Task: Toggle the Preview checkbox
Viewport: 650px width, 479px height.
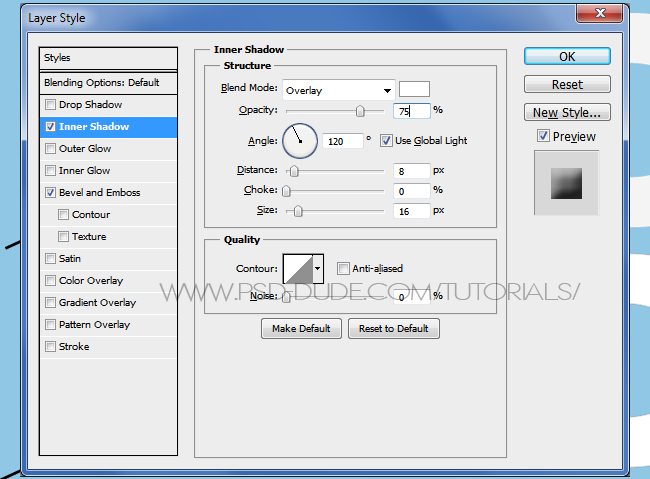Action: pyautogui.click(x=543, y=136)
